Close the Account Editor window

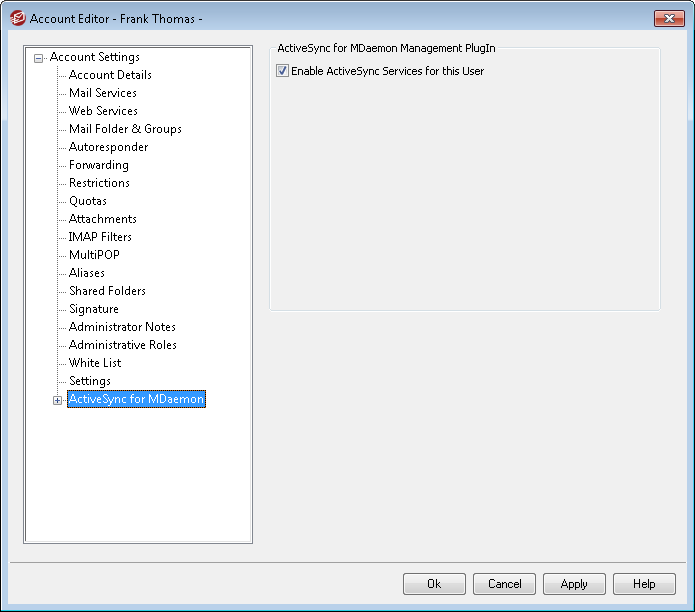pos(669,19)
